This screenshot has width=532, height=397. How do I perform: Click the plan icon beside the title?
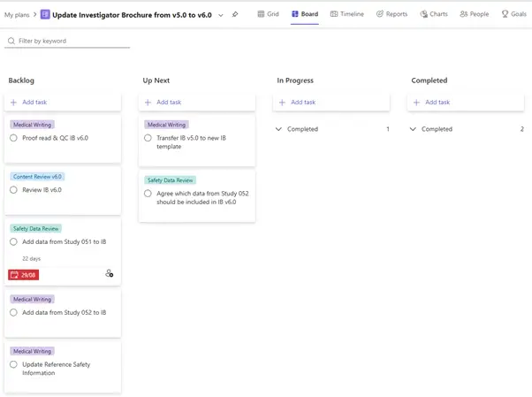[45, 14]
